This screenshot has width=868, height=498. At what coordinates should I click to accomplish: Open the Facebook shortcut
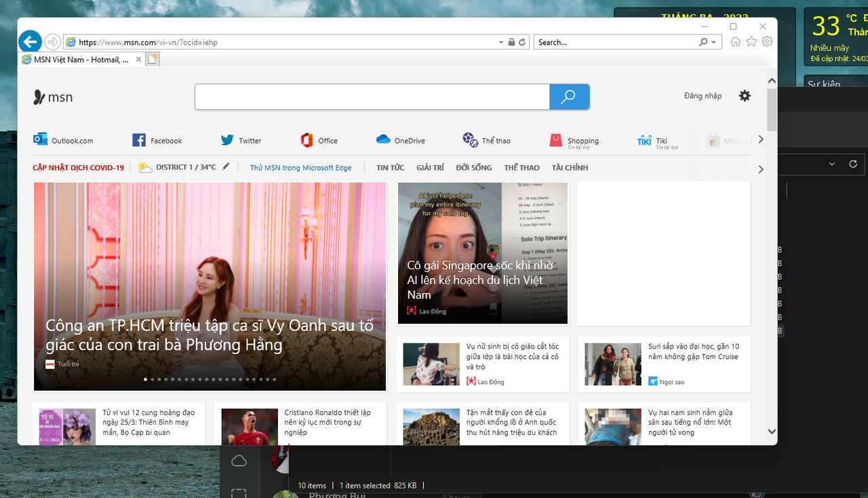tap(157, 140)
